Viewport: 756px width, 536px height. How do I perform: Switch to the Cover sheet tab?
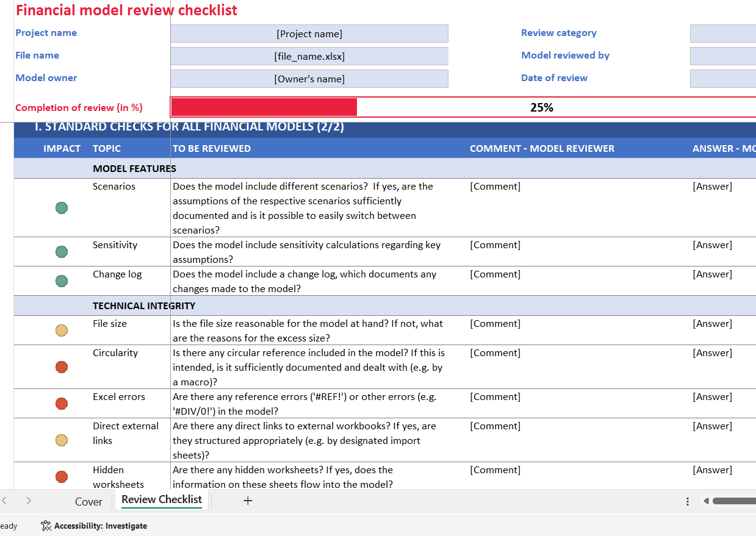pyautogui.click(x=88, y=501)
